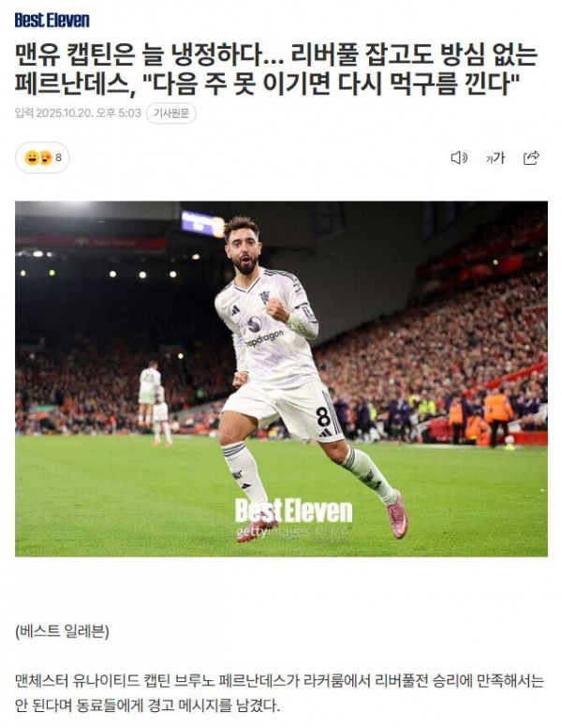This screenshot has height=728, width=562.
Task: Click the smiling face reaction emoji
Action: tap(32, 157)
